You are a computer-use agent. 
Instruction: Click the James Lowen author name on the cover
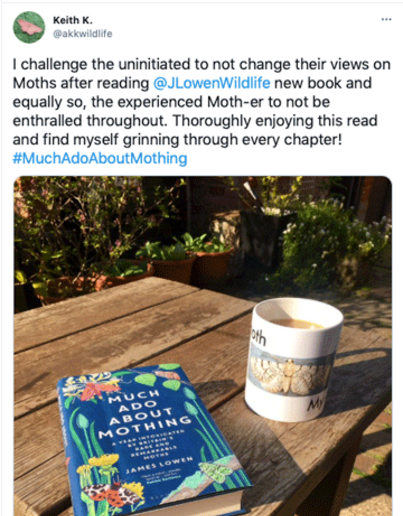159,464
